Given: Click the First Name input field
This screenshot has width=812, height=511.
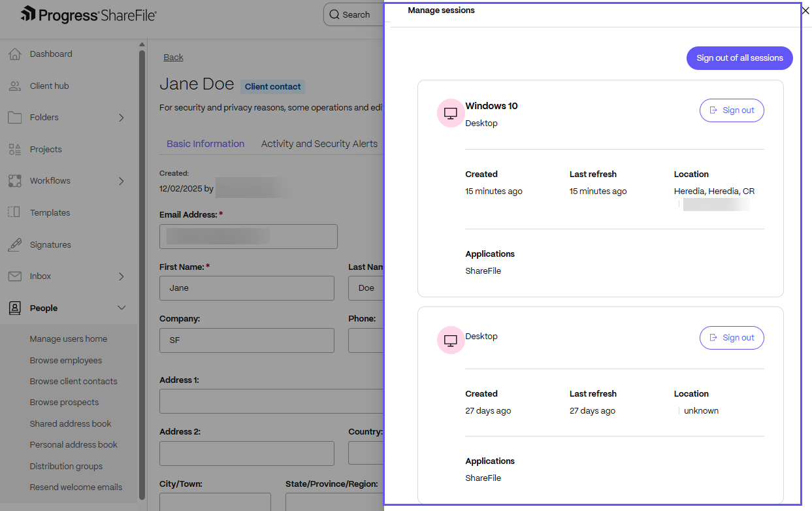Looking at the screenshot, I should point(247,288).
